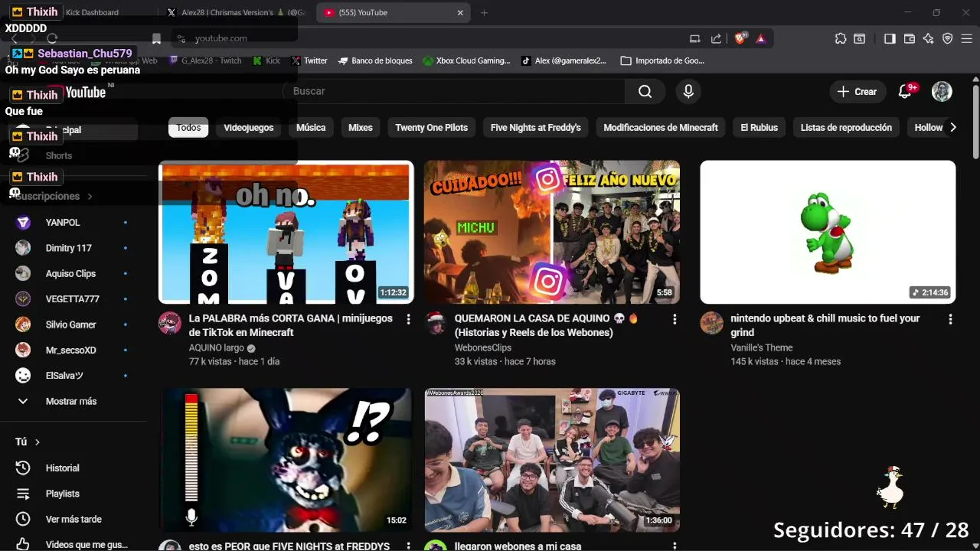Open the browser extensions puzzle icon
This screenshot has width=980, height=551.
click(x=841, y=38)
